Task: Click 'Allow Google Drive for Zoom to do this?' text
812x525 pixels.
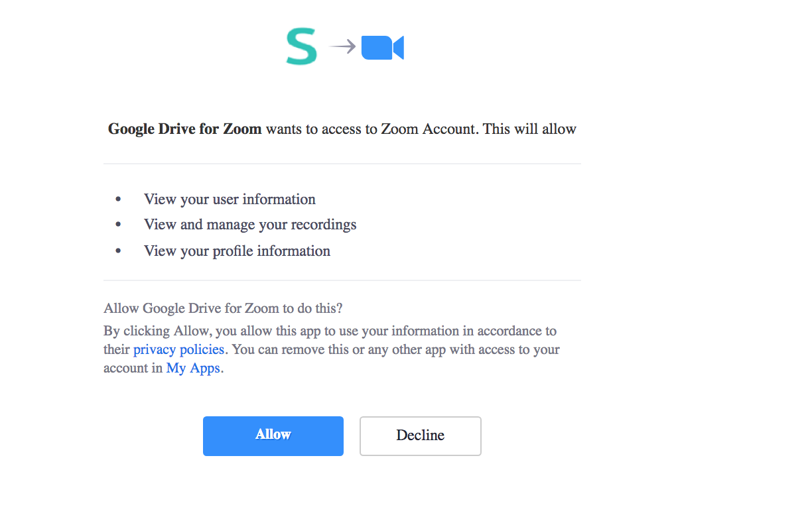Action: (223, 308)
